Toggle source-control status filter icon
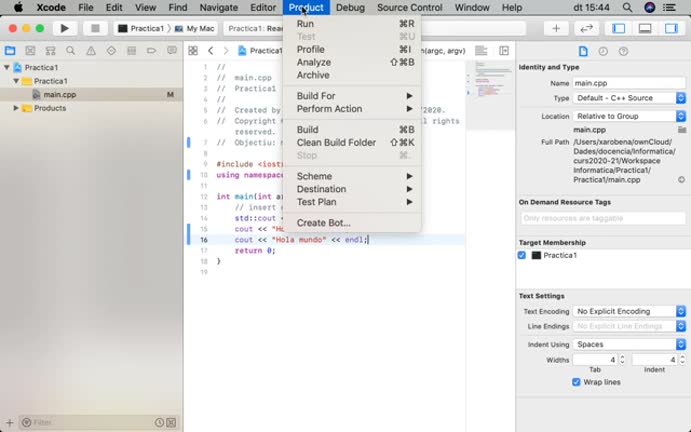 point(171,422)
